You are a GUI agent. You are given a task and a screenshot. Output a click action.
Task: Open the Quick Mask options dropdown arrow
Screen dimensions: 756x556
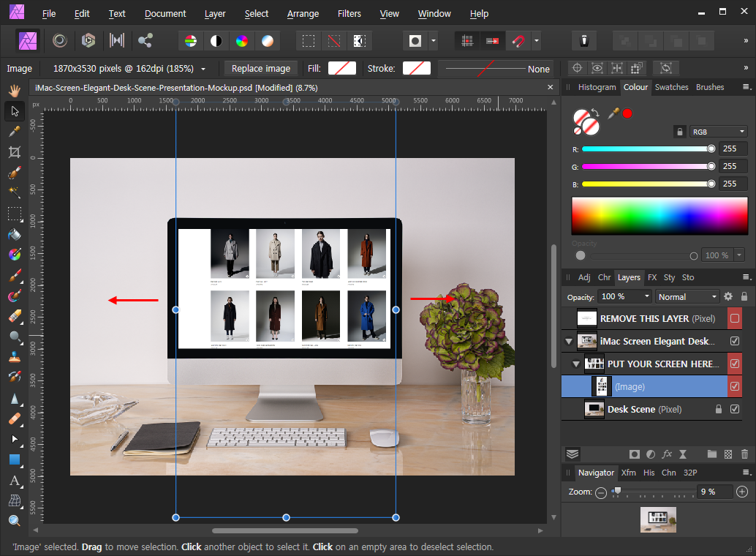tap(433, 41)
